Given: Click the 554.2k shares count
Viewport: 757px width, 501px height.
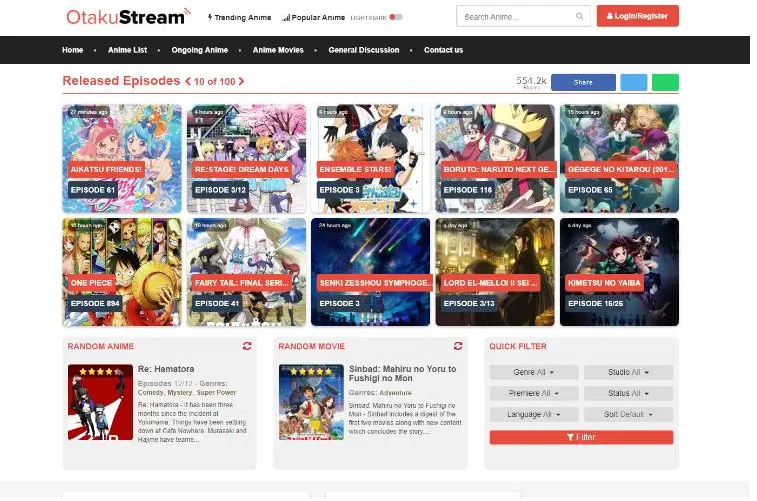Looking at the screenshot, I should click(x=531, y=82).
